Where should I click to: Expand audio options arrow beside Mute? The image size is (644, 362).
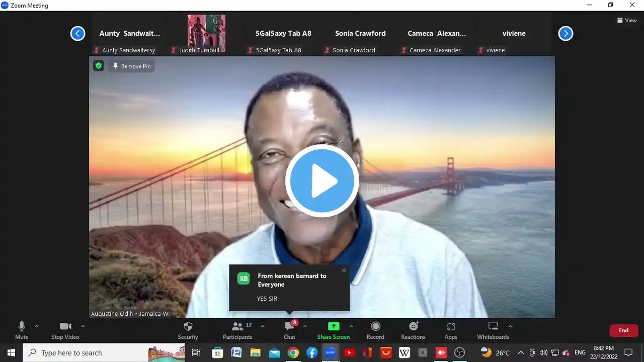[37, 326]
